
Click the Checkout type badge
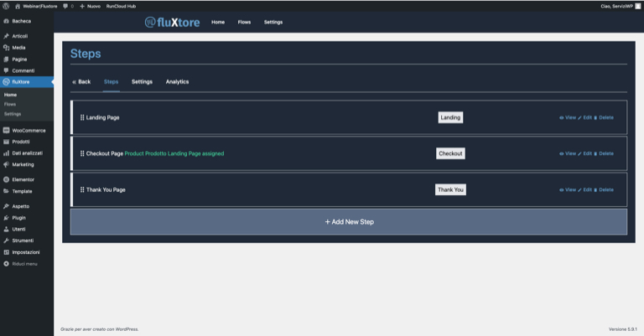click(x=450, y=153)
